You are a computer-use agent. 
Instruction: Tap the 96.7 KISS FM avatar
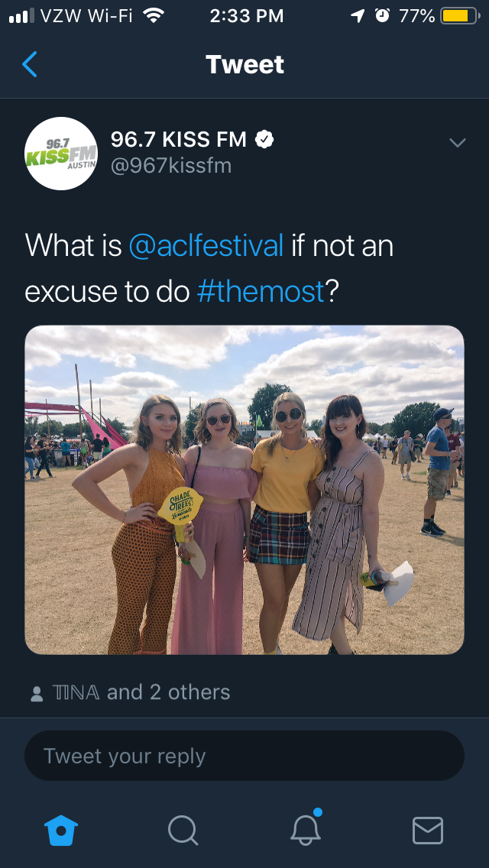(61, 154)
